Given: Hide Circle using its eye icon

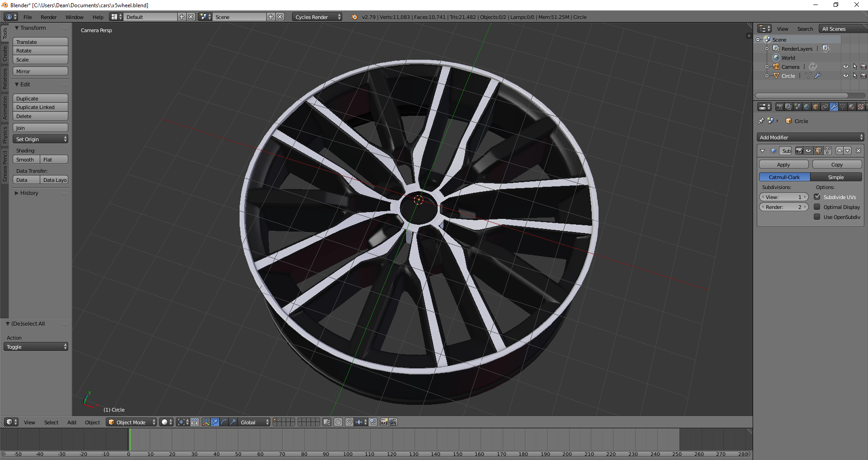Looking at the screenshot, I should pos(846,76).
